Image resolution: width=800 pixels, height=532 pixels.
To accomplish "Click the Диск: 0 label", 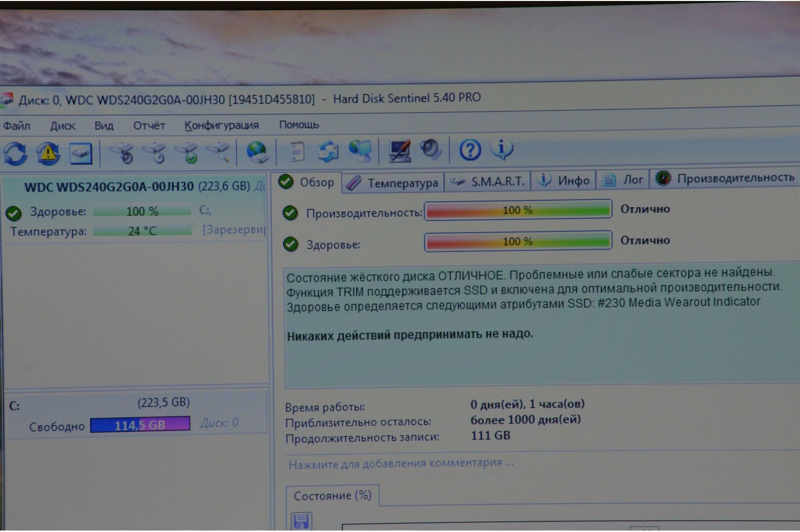I will (x=219, y=423).
